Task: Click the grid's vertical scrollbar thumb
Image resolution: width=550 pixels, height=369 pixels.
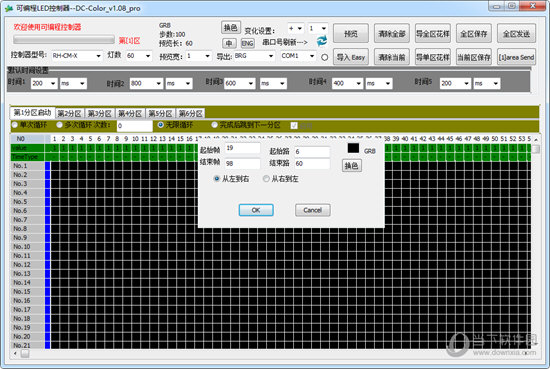Action: [x=536, y=149]
